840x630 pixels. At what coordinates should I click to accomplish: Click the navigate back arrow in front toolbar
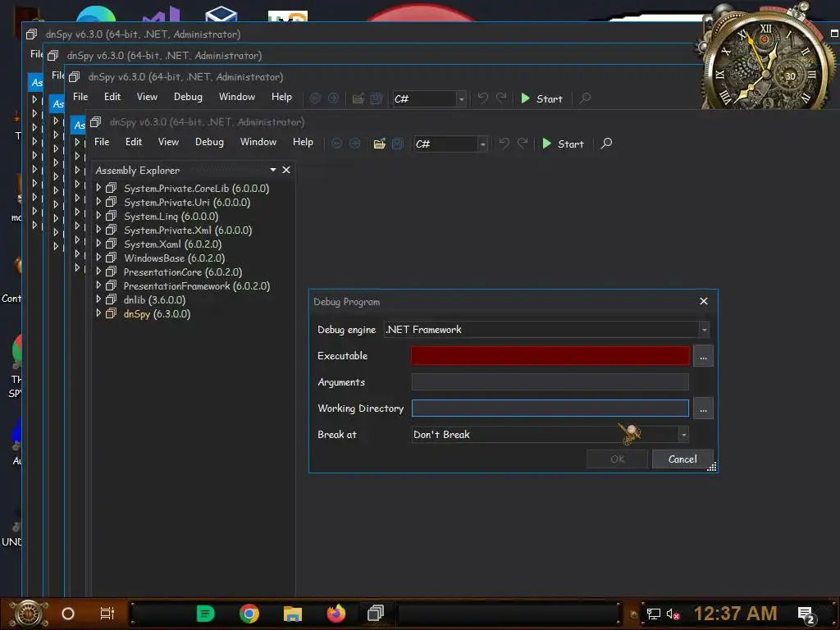click(x=337, y=144)
